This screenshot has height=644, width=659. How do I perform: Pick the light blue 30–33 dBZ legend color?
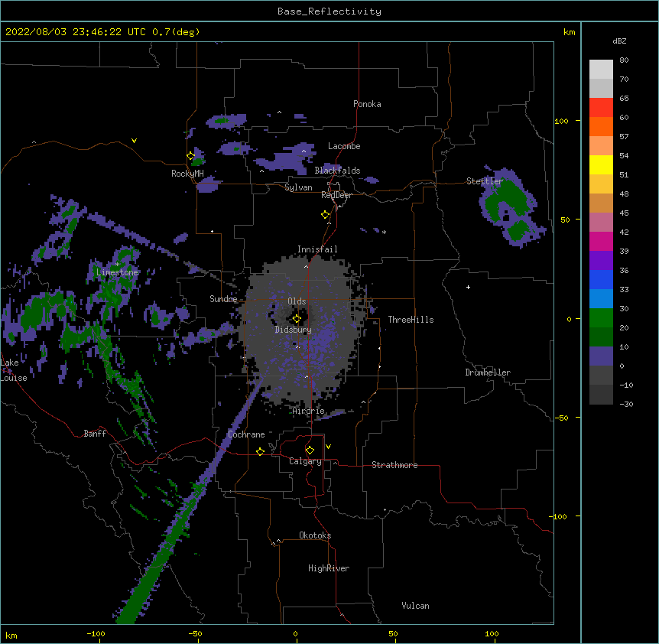click(601, 299)
